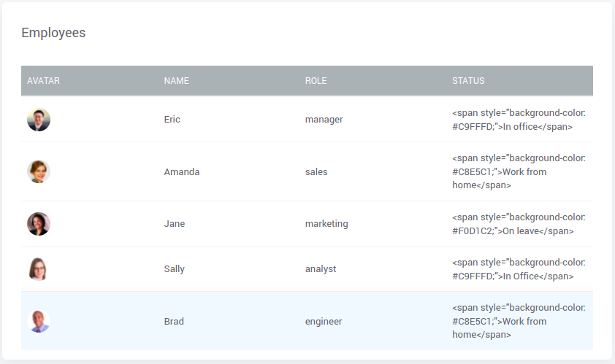
Task: Click Eric's avatar photo
Action: pyautogui.click(x=39, y=120)
